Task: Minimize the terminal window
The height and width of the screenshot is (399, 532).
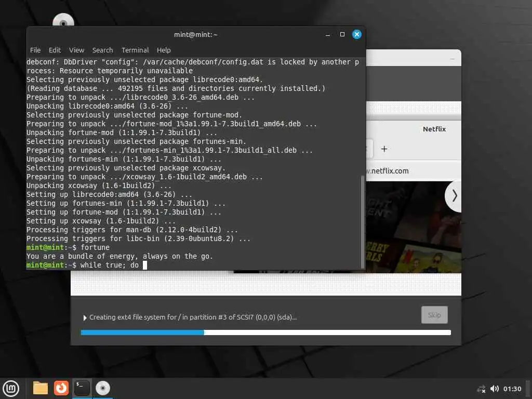Action: (328, 35)
